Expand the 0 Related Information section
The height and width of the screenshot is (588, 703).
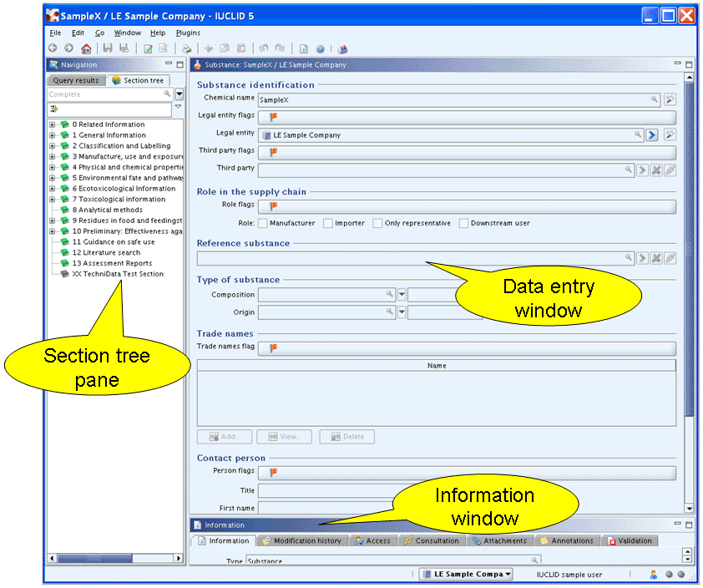[x=53, y=124]
